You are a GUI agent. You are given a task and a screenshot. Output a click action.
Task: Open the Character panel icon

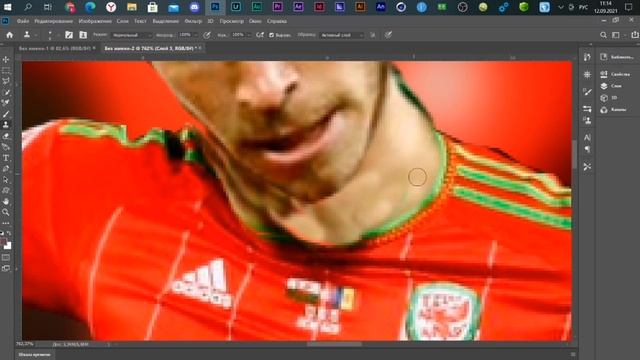coord(587,138)
